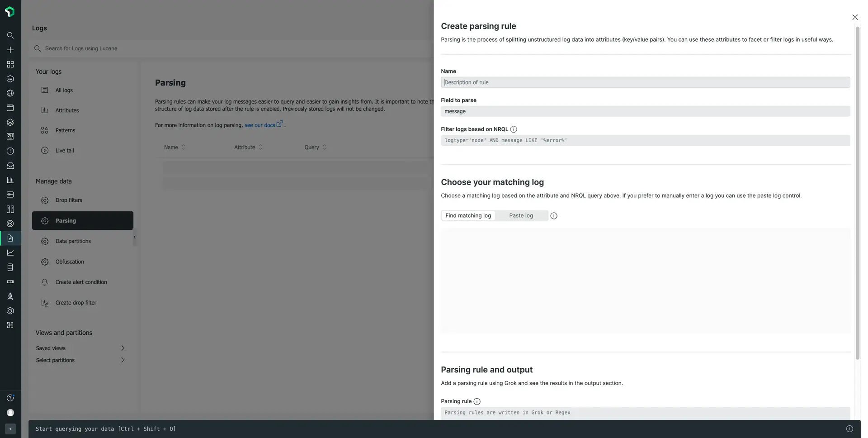Viewport: 868px width, 438px height.
Task: Open the New Relic logo home
Action: [9, 12]
